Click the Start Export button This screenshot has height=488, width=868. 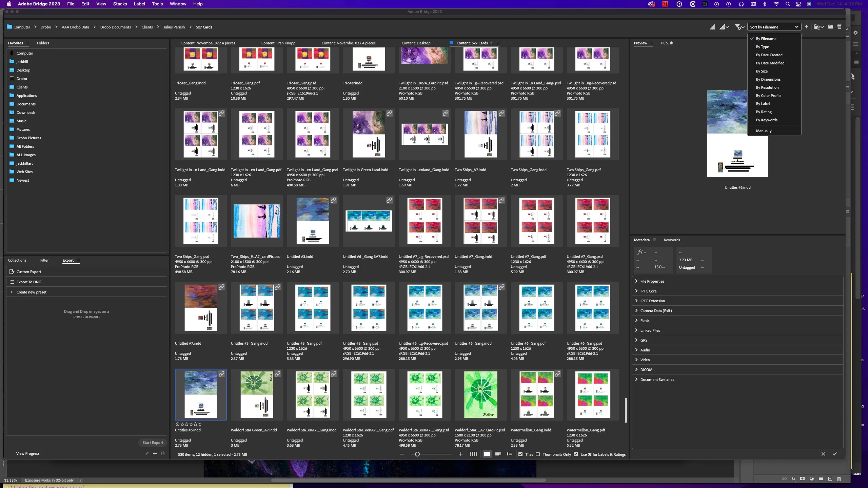[x=153, y=443]
